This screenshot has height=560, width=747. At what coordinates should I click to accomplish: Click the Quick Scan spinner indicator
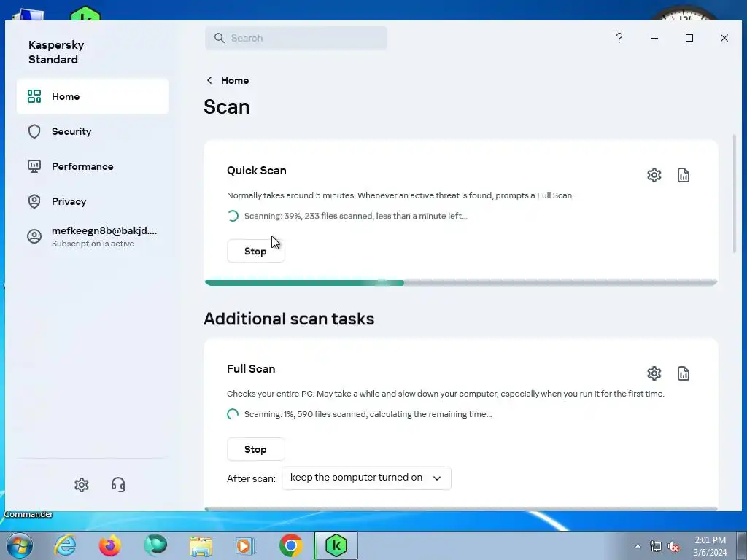coord(233,216)
